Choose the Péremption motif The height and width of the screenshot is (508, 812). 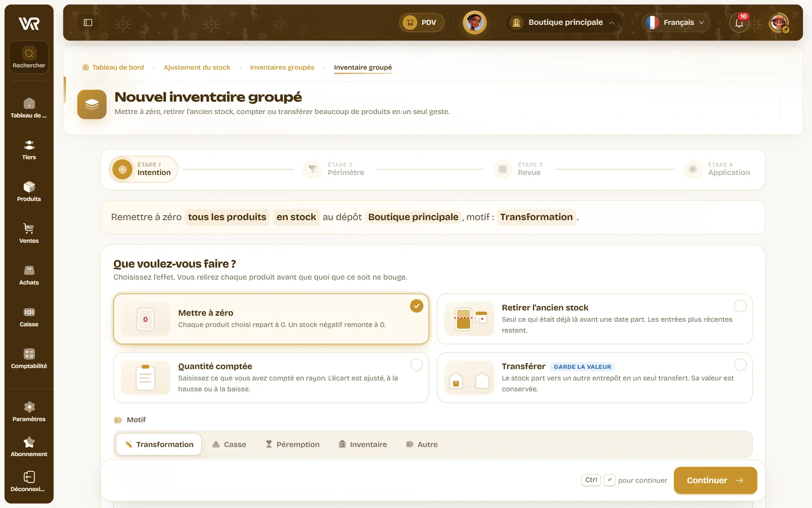pos(292,444)
